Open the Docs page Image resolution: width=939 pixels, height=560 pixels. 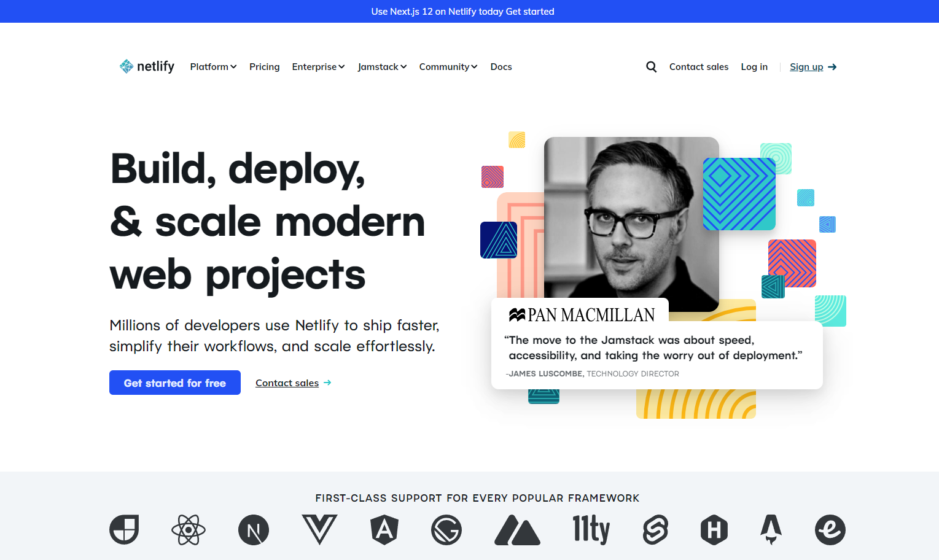501,66
